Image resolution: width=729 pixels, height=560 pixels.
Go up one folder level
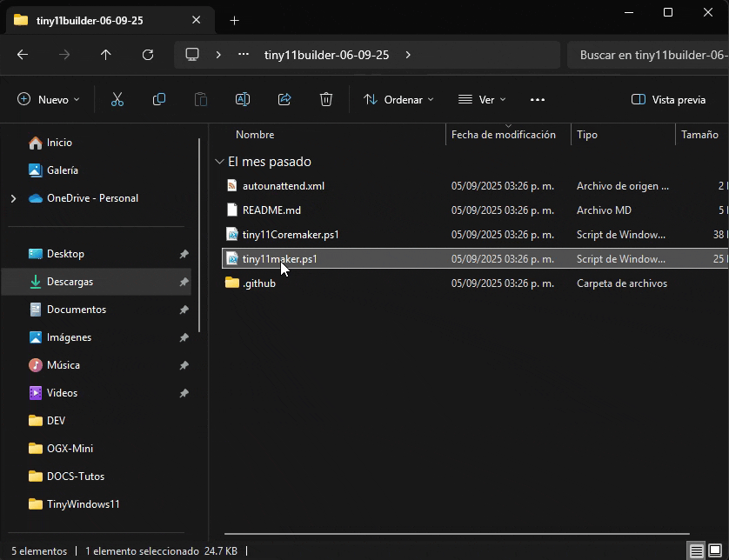pyautogui.click(x=106, y=55)
